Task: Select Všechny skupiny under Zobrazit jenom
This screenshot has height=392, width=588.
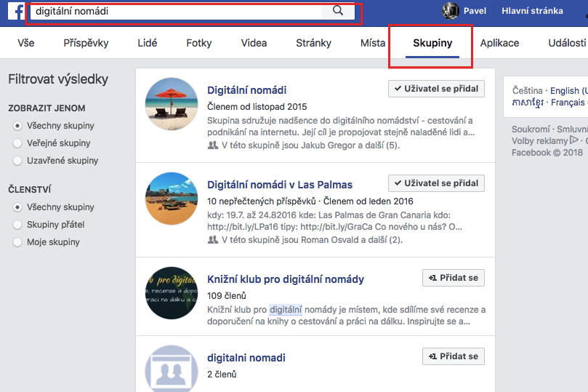Action: (x=17, y=126)
